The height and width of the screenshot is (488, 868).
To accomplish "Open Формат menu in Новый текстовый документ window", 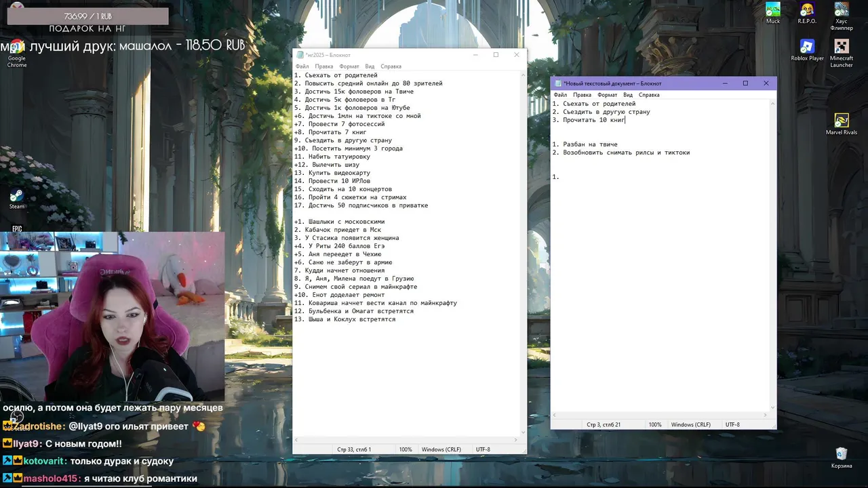I will pos(608,95).
